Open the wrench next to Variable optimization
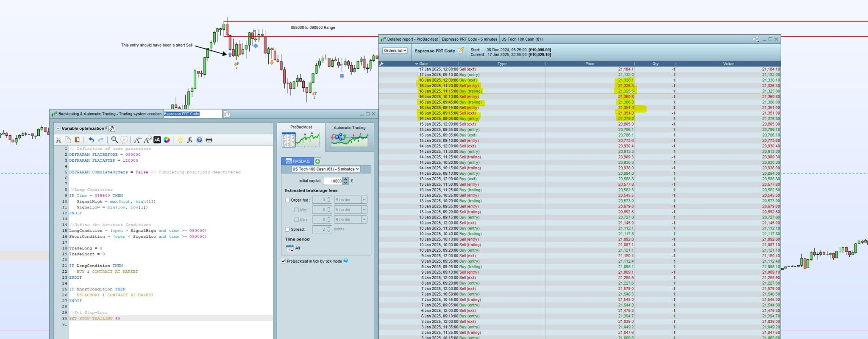Viewport: 868px width, 339px height. point(112,128)
